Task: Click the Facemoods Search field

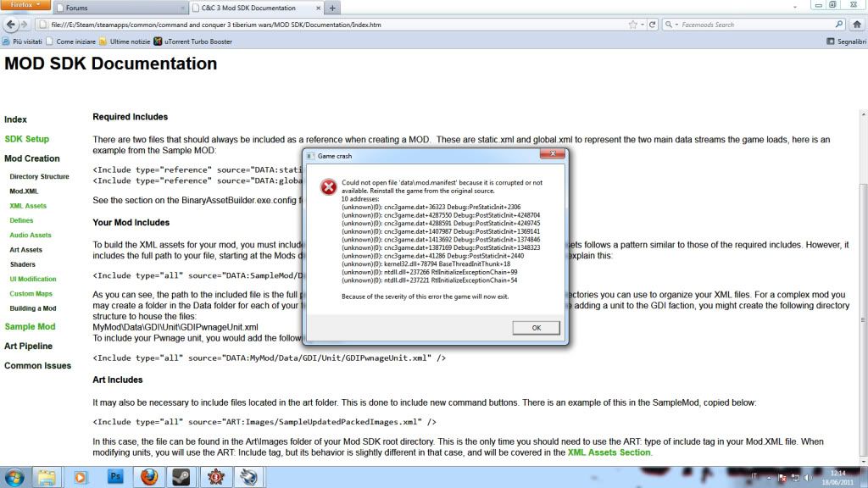Action: [x=755, y=25]
